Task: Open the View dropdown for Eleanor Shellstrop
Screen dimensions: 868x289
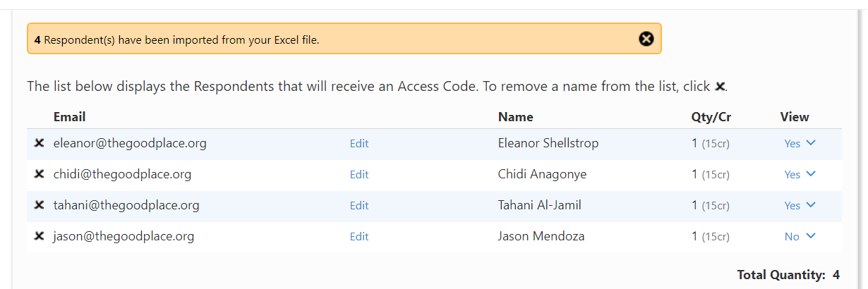Action: pos(800,143)
